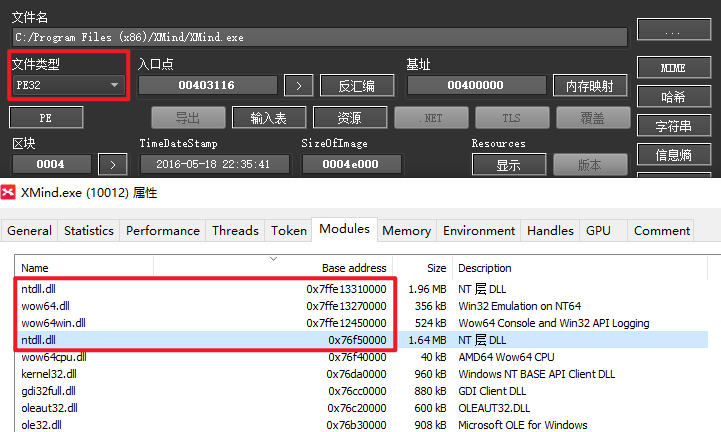Viewport: 721px width, 432px height.
Task: Click the section count field 0004
Action: coord(51,164)
